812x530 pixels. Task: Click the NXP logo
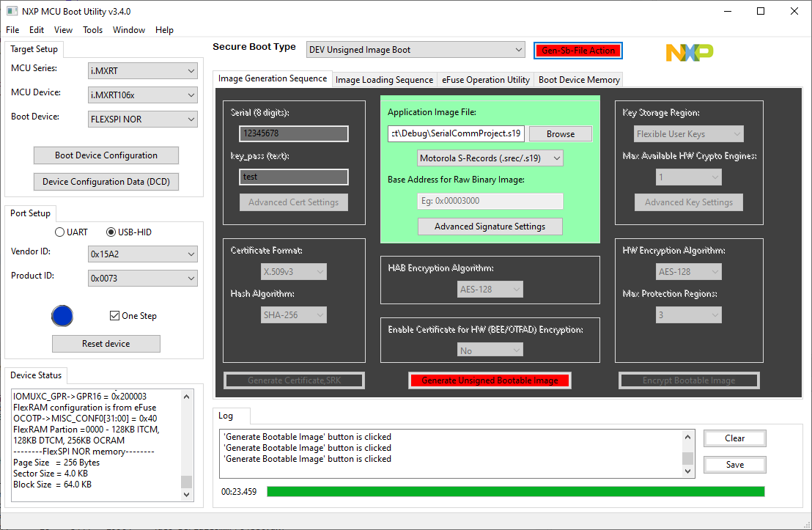(x=689, y=52)
